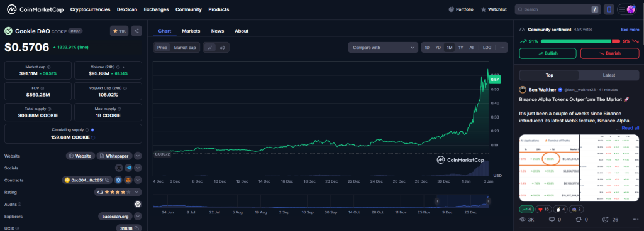644x231 pixels.
Task: Click the FDV info icon
Action: [42, 88]
